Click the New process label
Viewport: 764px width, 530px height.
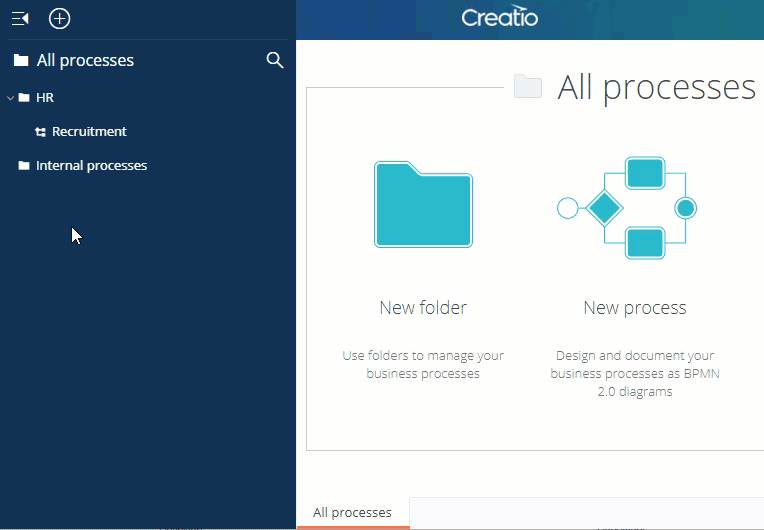tap(635, 308)
